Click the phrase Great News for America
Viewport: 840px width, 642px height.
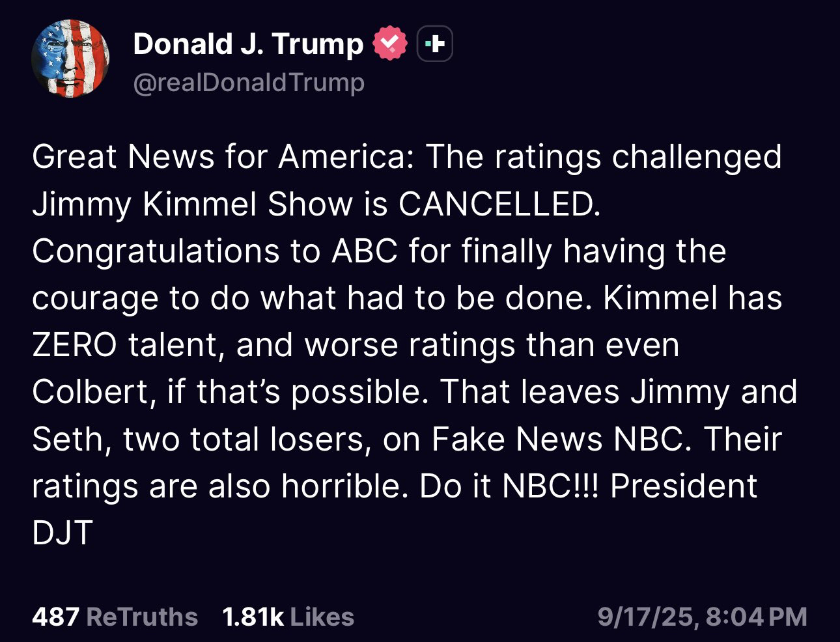222,158
